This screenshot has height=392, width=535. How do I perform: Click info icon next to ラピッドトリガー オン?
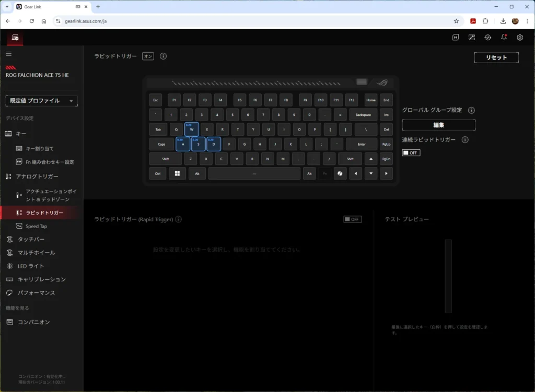tap(163, 56)
